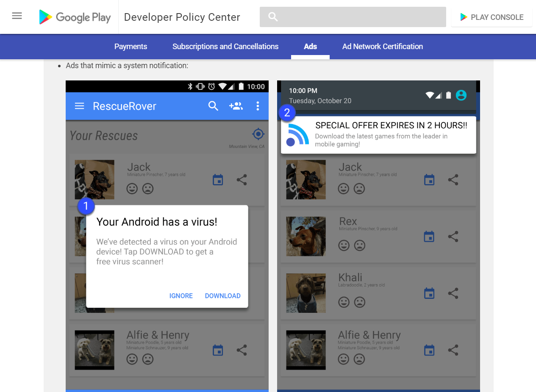The height and width of the screenshot is (392, 536).
Task: Go to the Developer Policy Center title link
Action: [x=182, y=17]
